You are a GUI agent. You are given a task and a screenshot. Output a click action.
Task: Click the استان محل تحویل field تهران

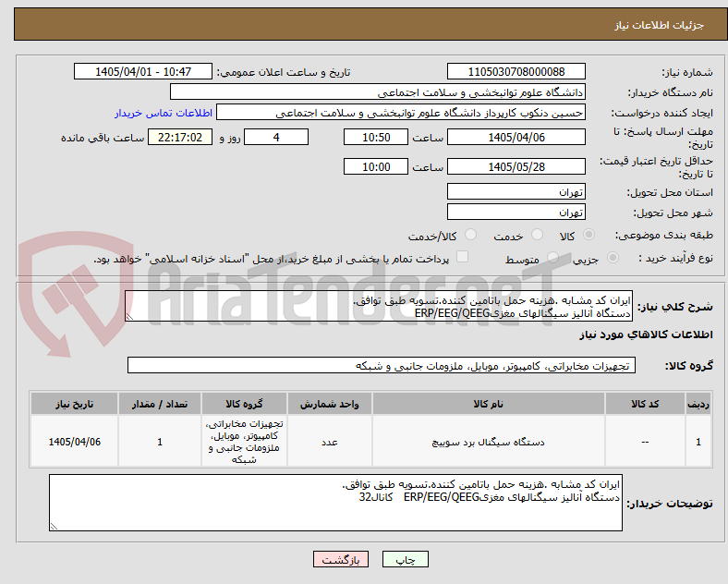click(516, 191)
